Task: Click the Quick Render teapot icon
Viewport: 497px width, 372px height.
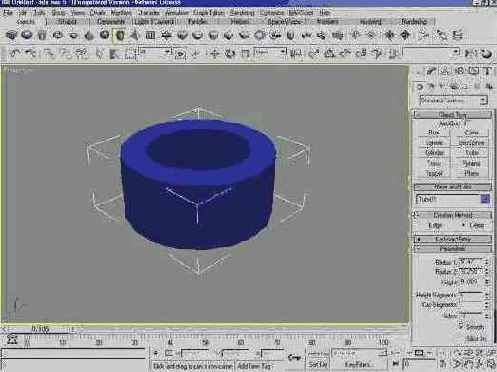Action: tap(487, 53)
